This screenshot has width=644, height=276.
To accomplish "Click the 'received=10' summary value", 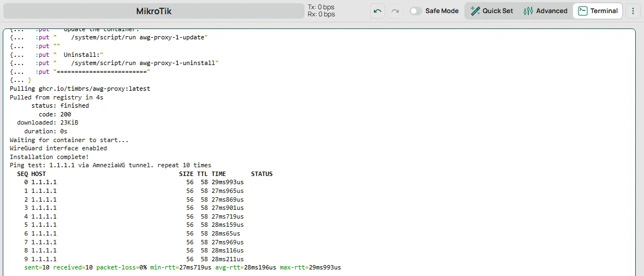I will pyautogui.click(x=73, y=268).
